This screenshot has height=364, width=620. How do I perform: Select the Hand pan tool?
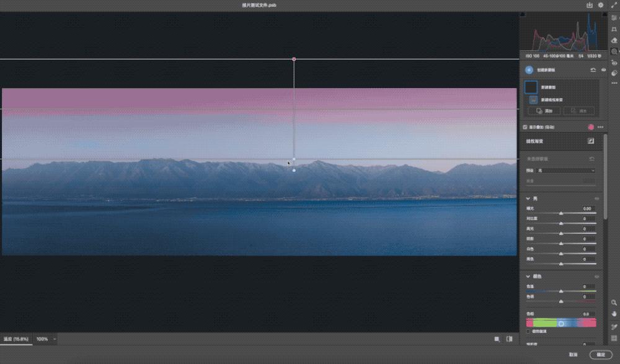[x=614, y=314]
